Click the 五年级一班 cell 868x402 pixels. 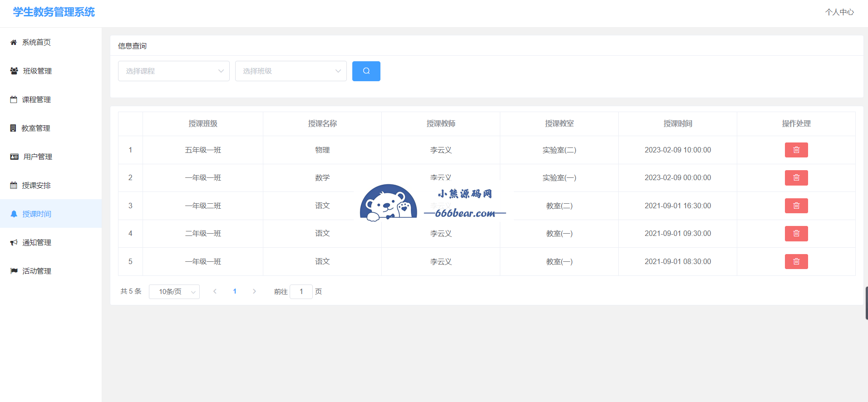(x=203, y=150)
